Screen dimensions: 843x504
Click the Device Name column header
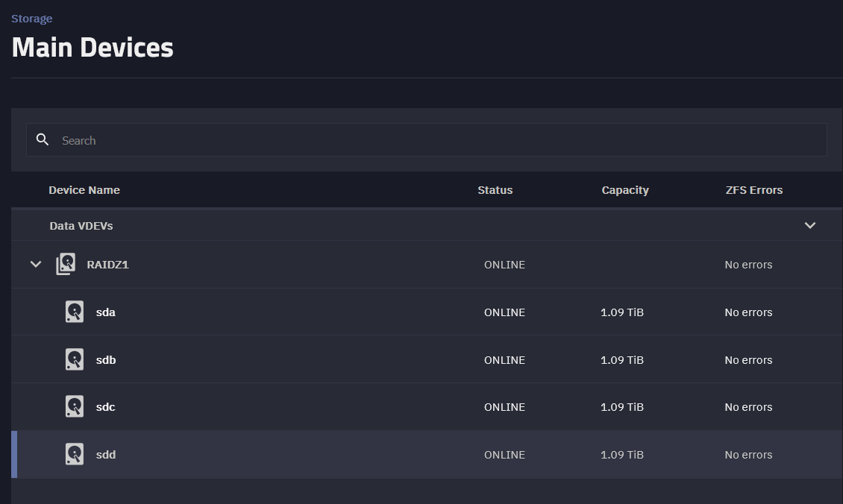tap(84, 190)
